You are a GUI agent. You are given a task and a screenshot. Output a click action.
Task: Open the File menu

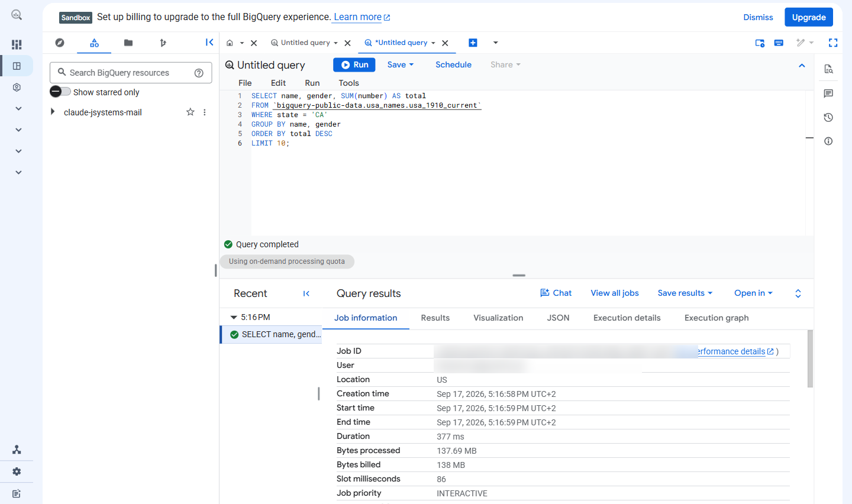tap(245, 83)
